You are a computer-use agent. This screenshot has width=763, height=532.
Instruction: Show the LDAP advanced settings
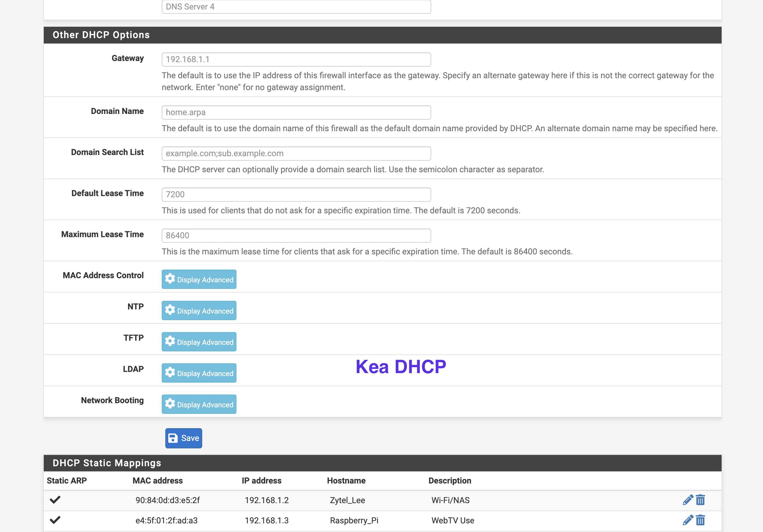tap(199, 373)
